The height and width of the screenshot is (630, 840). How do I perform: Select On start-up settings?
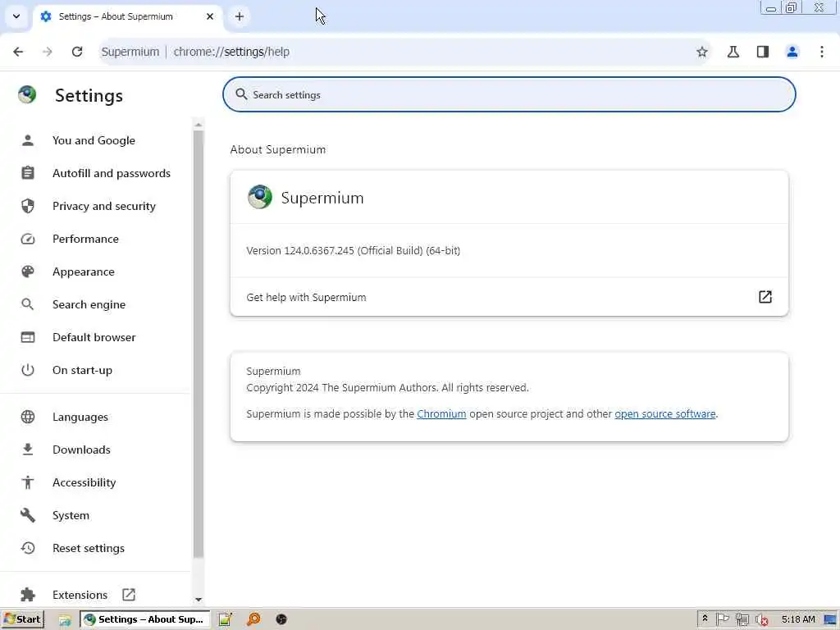83,370
